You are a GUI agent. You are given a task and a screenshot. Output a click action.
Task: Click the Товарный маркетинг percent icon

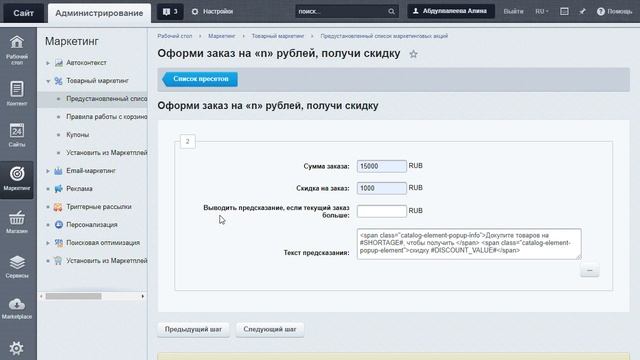[59, 81]
